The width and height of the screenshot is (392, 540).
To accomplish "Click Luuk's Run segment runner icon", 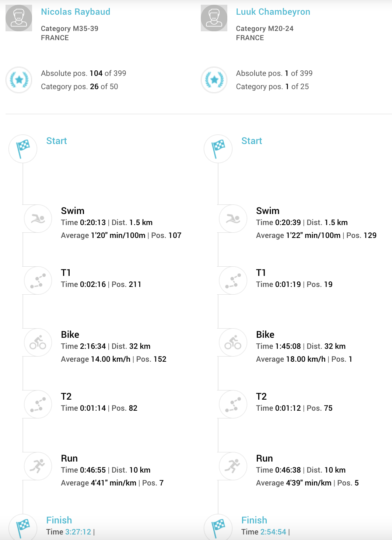I will coord(233,466).
